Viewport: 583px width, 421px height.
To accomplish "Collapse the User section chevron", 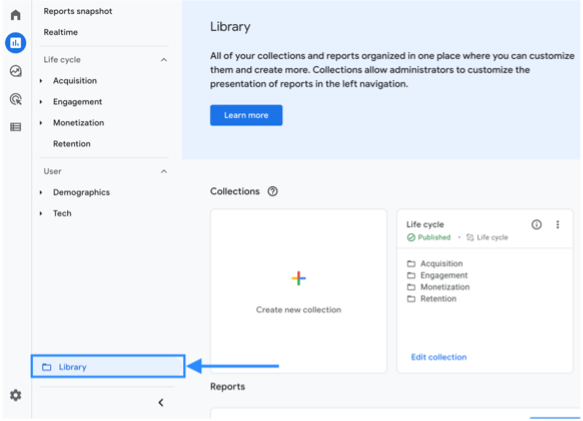I will tap(164, 171).
